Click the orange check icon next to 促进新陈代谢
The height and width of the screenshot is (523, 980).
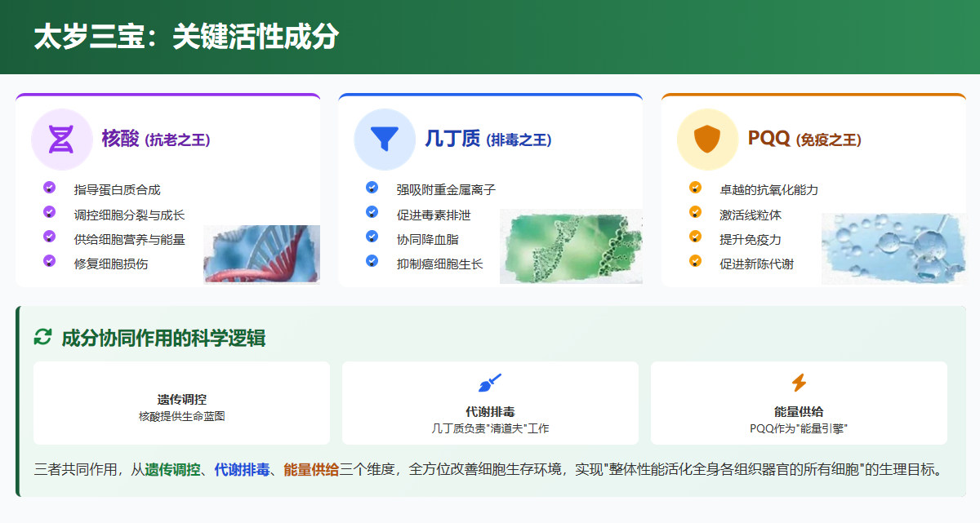click(695, 261)
